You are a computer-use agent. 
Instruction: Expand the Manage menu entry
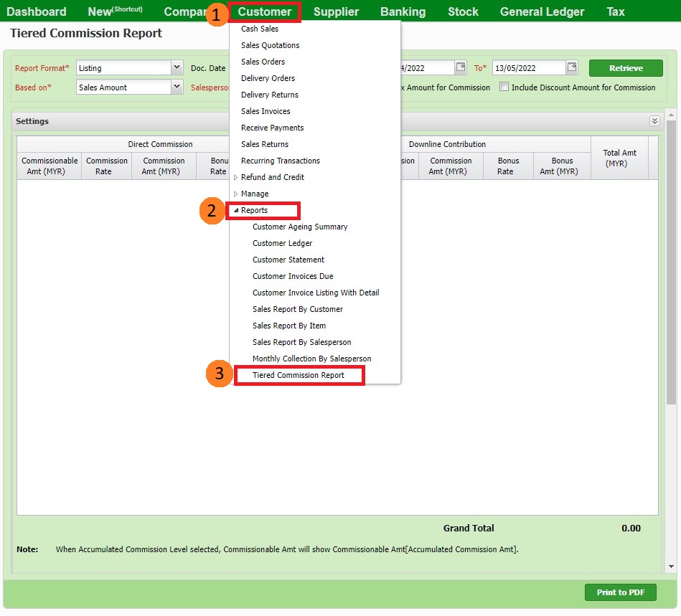(x=236, y=194)
